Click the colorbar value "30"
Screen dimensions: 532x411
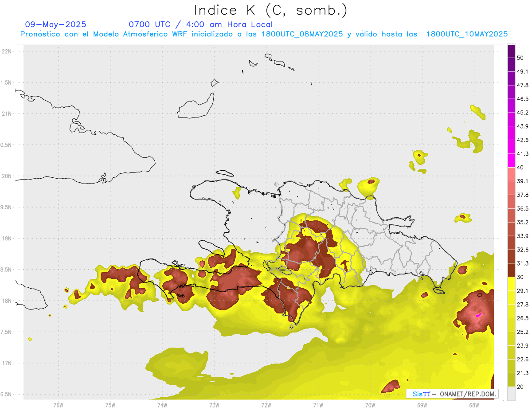coord(520,277)
